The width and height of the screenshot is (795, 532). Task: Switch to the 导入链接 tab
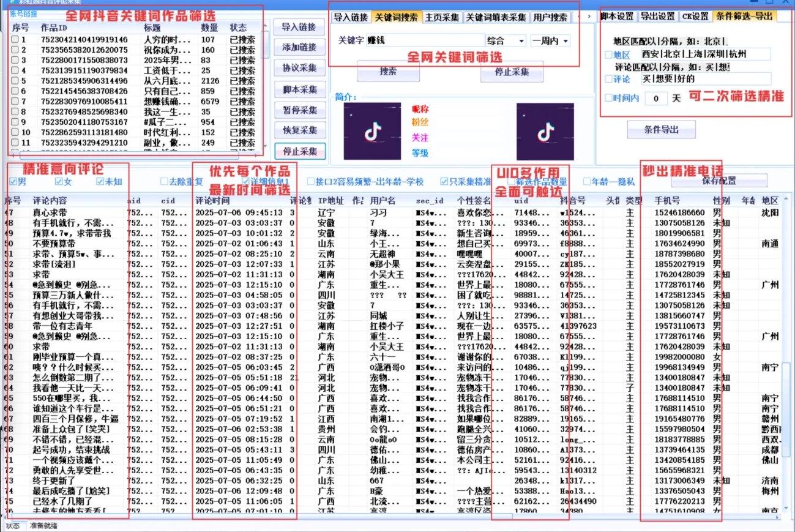351,17
